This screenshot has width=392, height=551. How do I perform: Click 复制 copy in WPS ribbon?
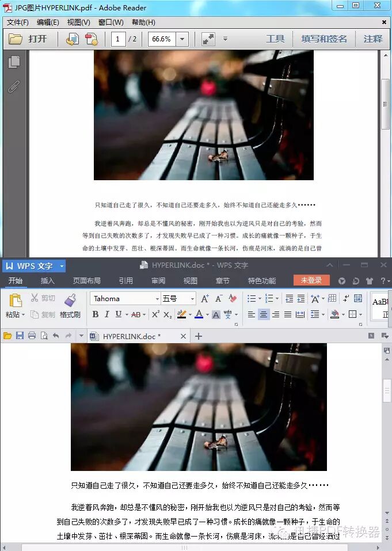43,314
